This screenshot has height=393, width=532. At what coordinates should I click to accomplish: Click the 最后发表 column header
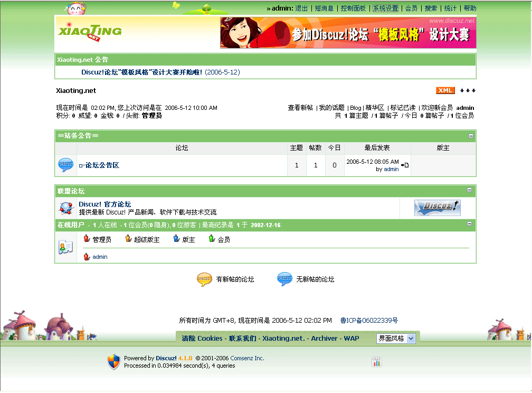pos(377,148)
